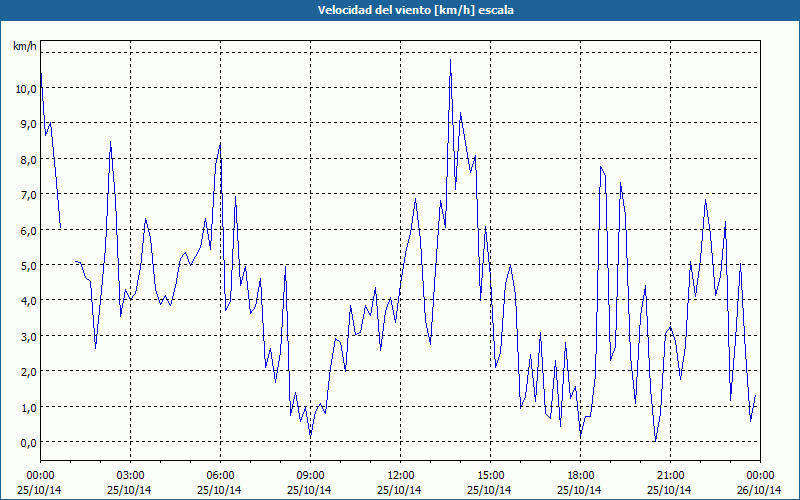
Task: Click the '26/10/14' date label
Action: [760, 490]
